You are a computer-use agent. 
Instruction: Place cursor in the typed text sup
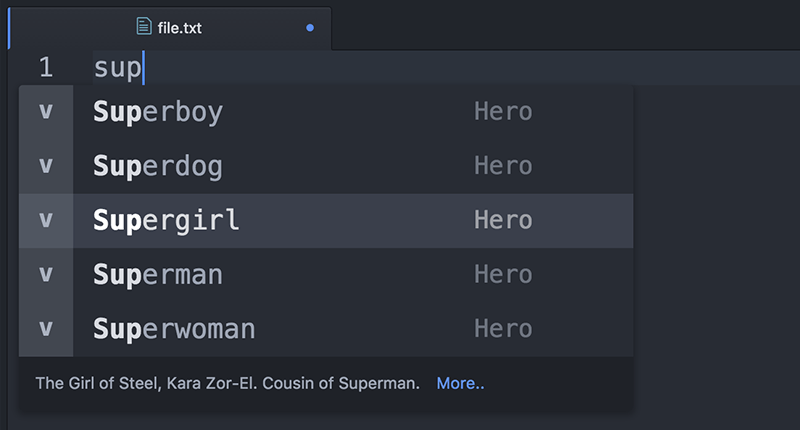coord(117,68)
